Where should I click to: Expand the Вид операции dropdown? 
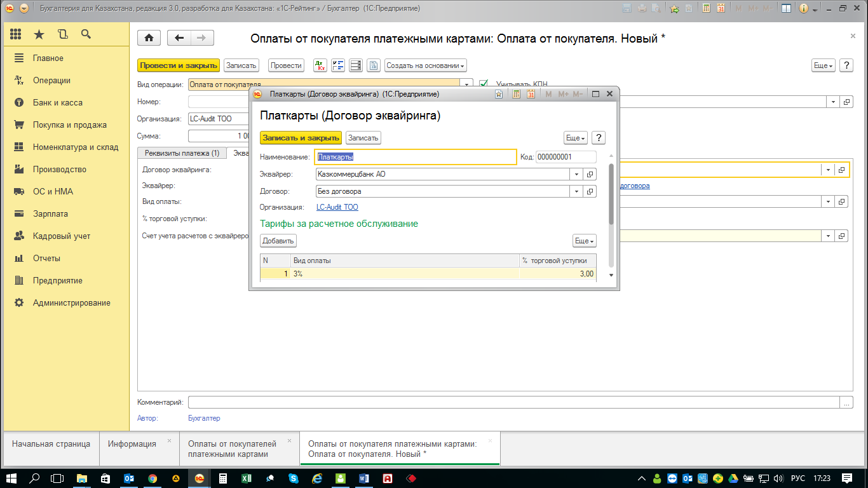[468, 84]
